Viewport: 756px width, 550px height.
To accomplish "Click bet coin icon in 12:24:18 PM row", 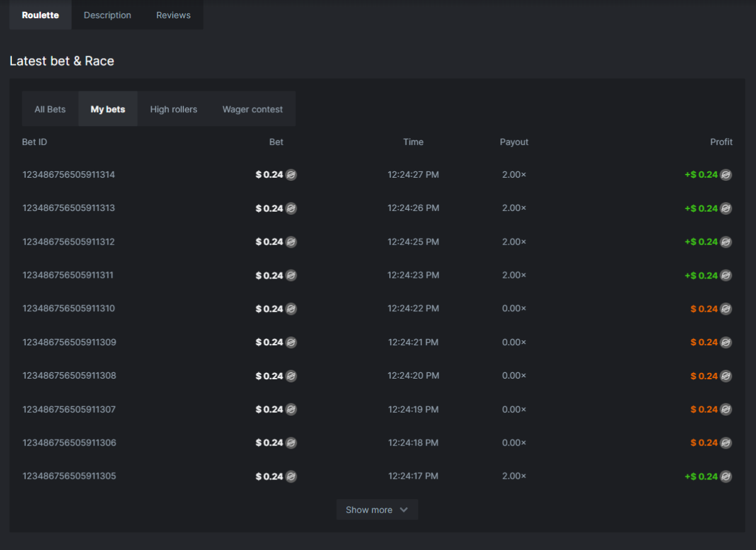I will [291, 443].
